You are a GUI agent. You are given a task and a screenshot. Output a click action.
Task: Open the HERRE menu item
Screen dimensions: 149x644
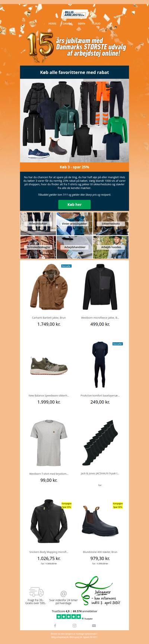coord(53,23)
